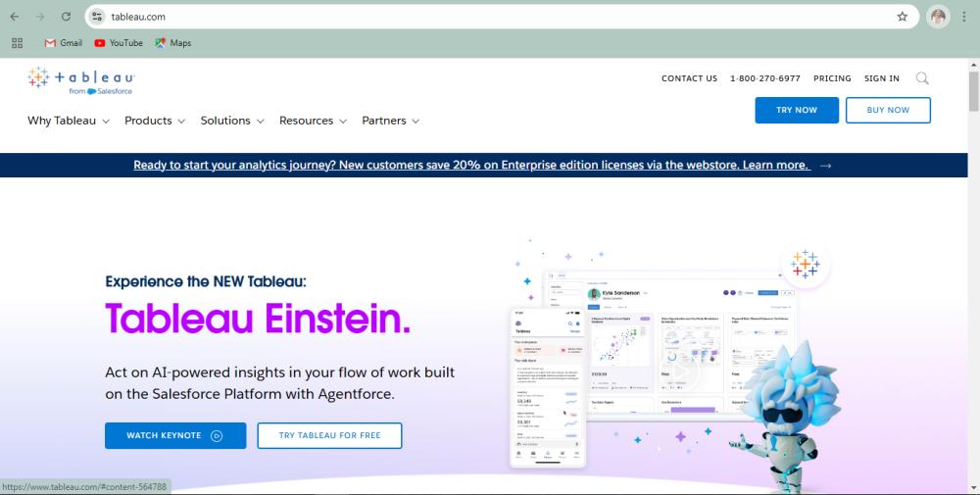
Task: Click 'from Salesforce' text under logo
Action: [101, 91]
